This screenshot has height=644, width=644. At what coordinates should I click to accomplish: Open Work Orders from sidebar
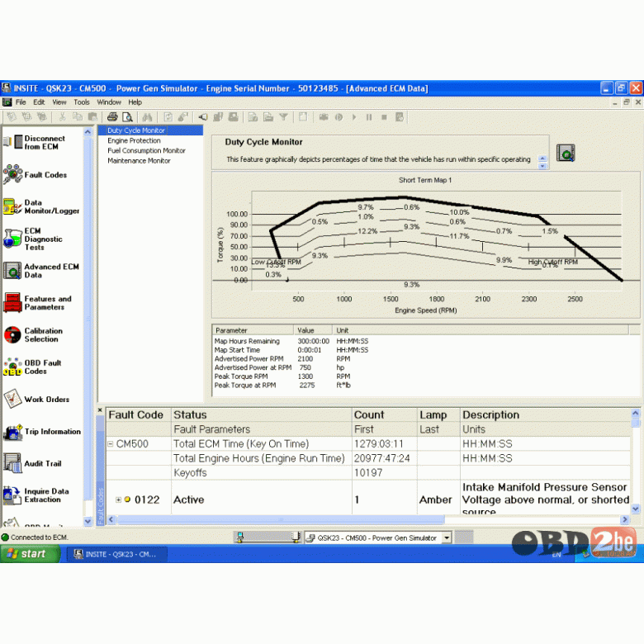point(36,400)
